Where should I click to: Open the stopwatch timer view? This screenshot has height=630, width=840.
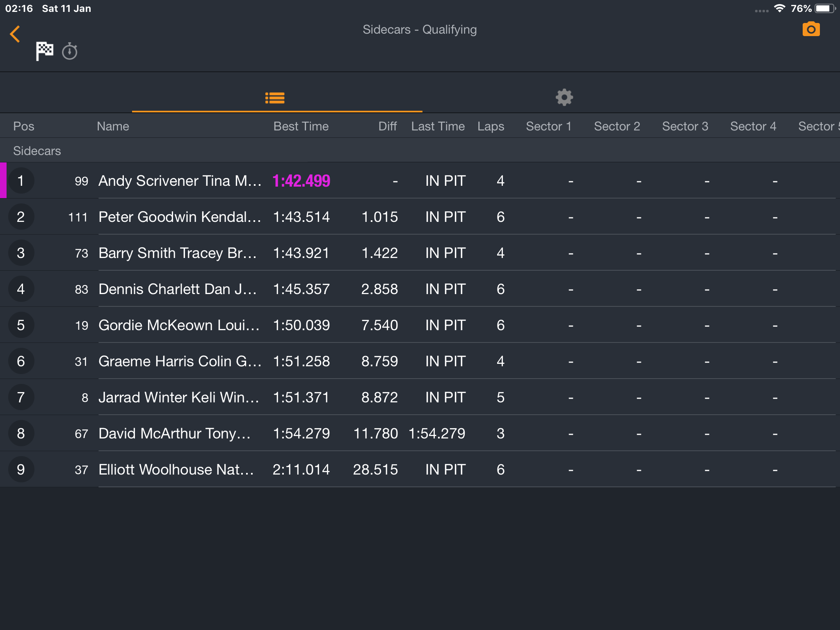coord(70,51)
